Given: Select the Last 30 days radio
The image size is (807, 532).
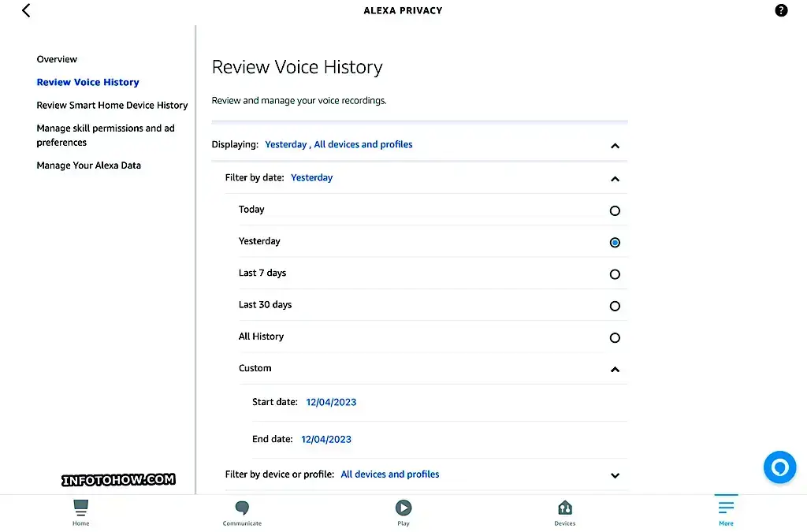Looking at the screenshot, I should tap(615, 306).
